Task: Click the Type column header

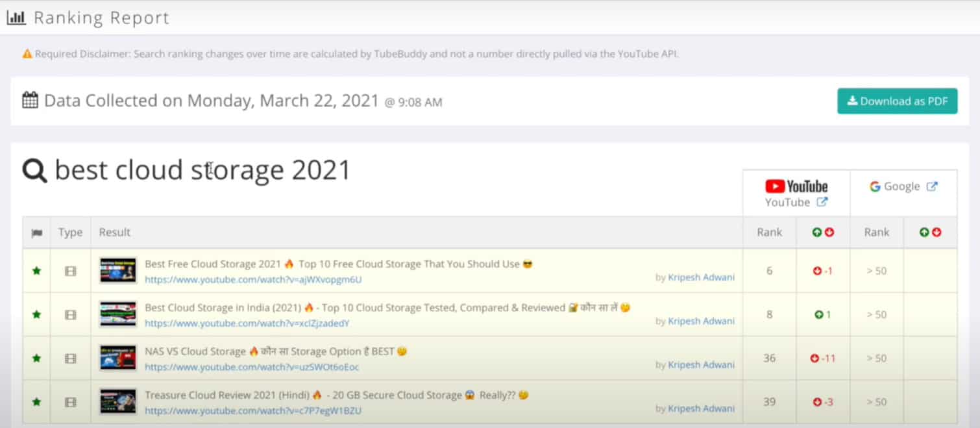Action: [70, 232]
